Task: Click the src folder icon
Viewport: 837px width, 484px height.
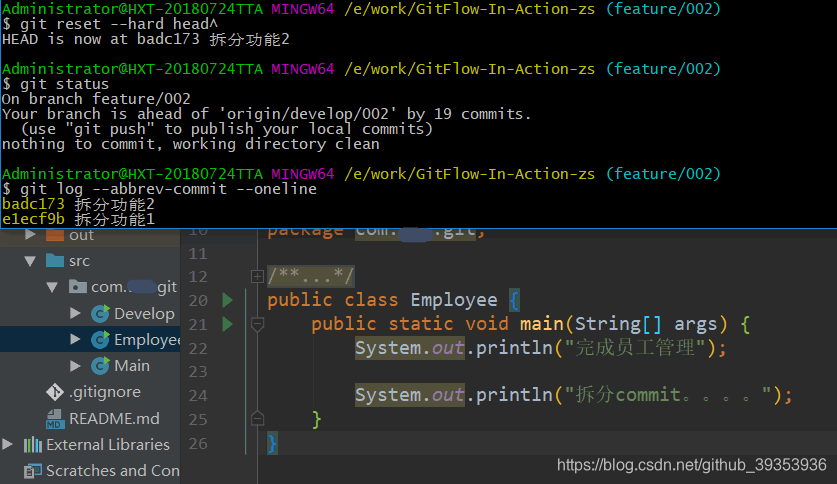Action: tap(55, 260)
